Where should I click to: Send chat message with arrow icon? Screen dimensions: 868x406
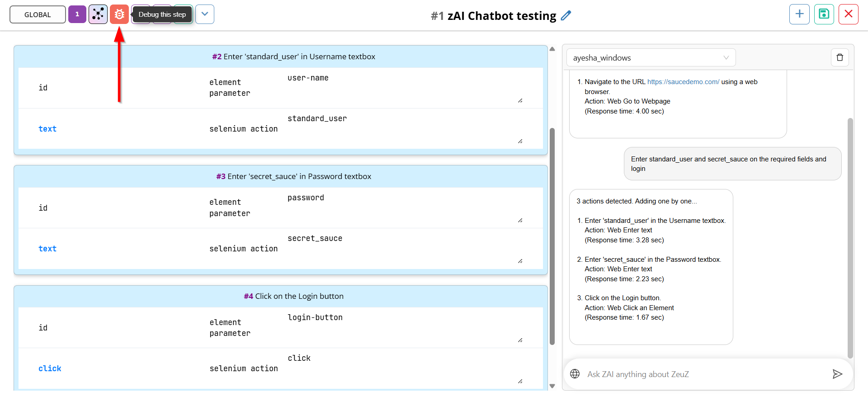pos(837,374)
